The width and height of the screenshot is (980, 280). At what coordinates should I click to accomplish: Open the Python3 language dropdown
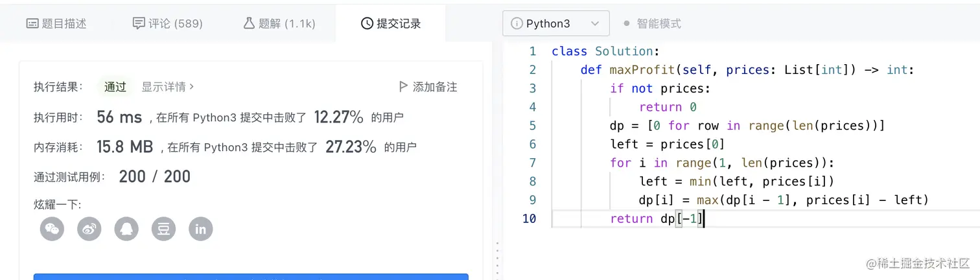[555, 23]
